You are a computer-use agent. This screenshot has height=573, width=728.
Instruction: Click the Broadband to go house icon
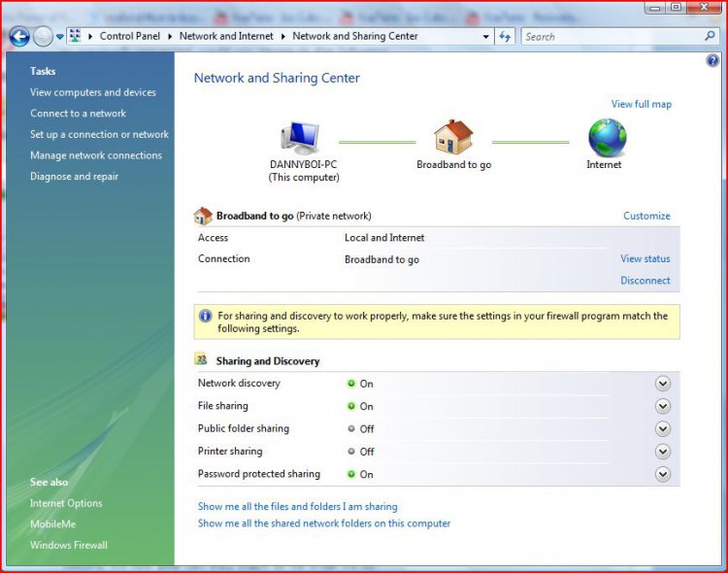453,138
